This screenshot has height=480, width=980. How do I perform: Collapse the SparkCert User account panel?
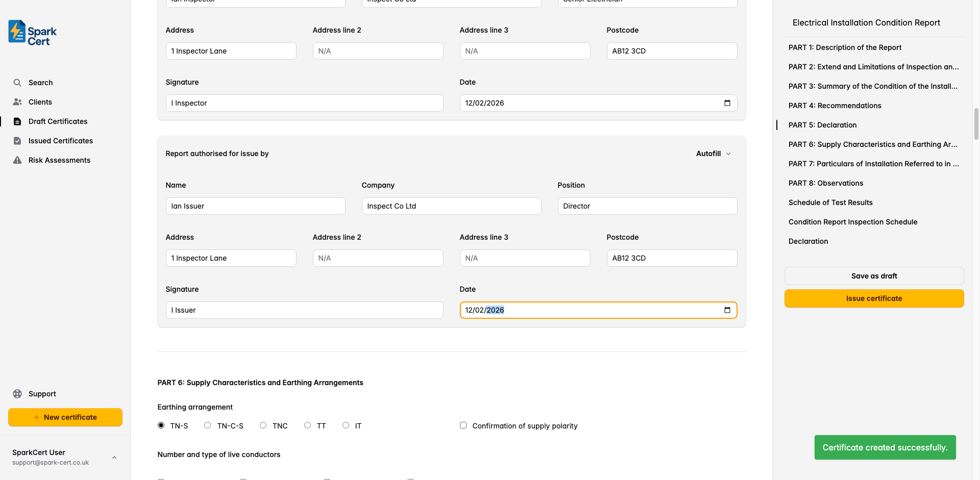click(114, 457)
